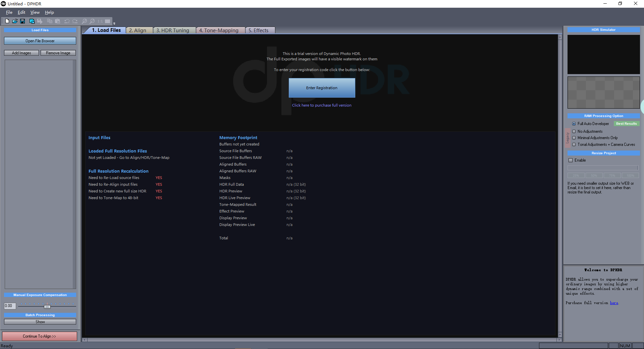Open the File menu
Viewport: 644px width, 349px height.
[9, 12]
